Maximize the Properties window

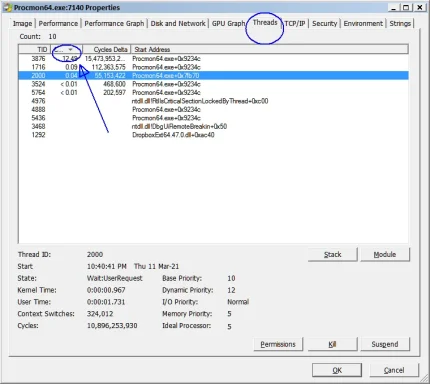point(406,7)
